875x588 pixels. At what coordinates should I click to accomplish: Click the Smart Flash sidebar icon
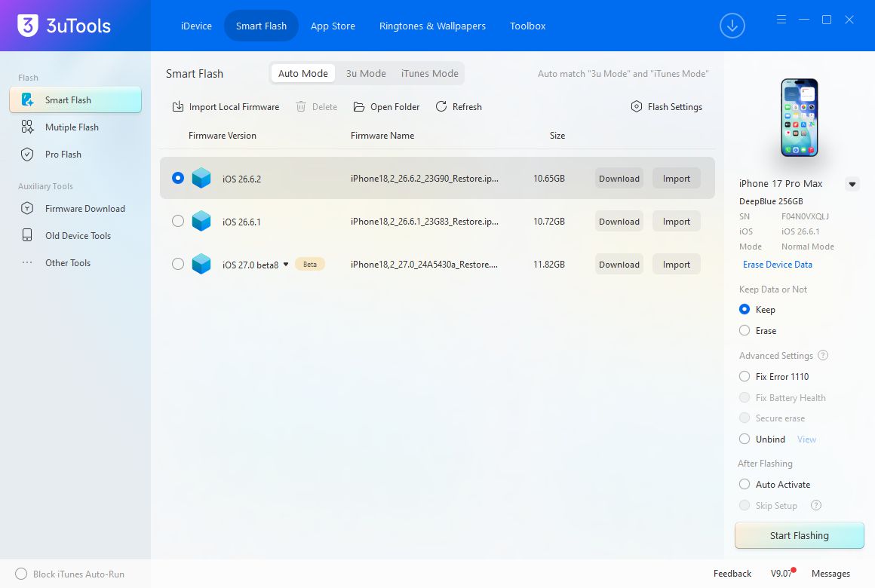[x=27, y=100]
